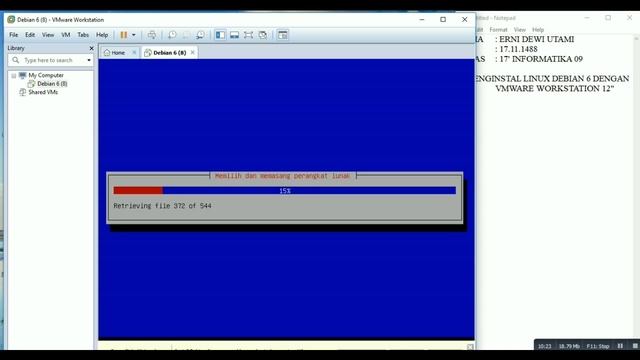Stop the screen recording in recorder bar
Image resolution: width=640 pixels, height=360 pixels.
[635, 346]
